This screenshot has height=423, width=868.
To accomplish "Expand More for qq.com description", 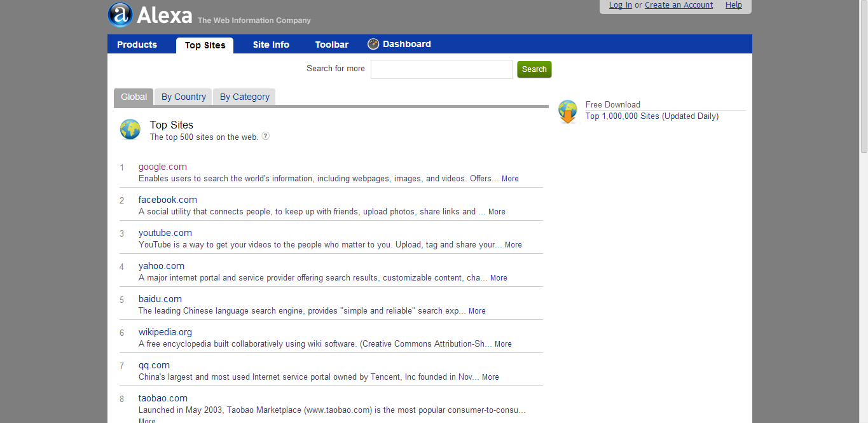I will pyautogui.click(x=490, y=377).
